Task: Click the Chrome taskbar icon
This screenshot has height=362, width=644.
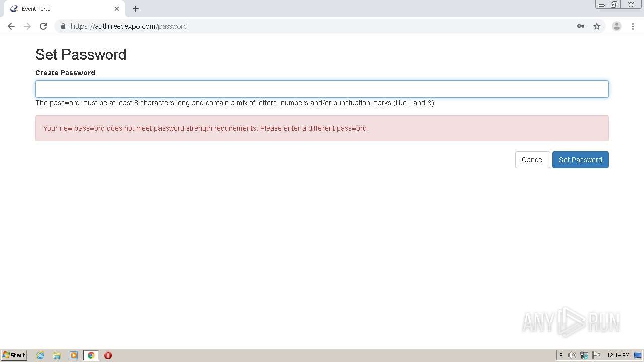Action: pos(91,355)
